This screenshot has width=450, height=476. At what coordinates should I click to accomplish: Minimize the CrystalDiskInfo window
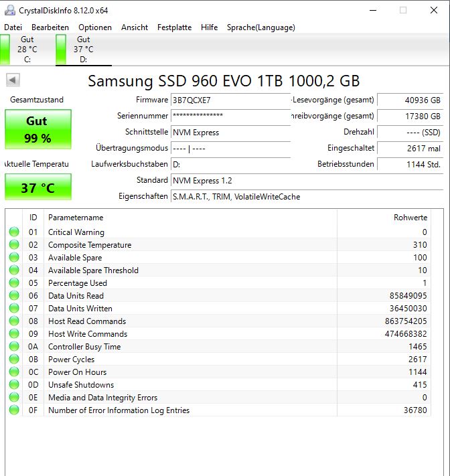373,10
